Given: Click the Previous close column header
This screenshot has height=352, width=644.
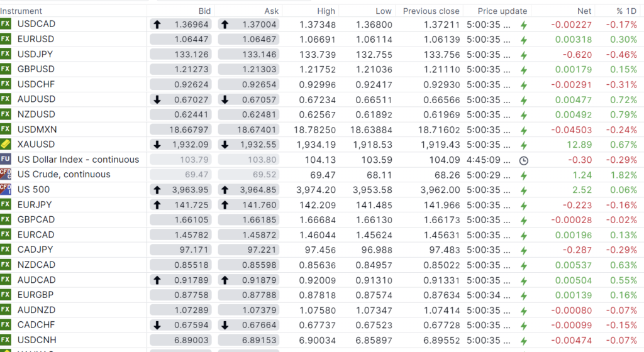Looking at the screenshot, I should point(431,11).
